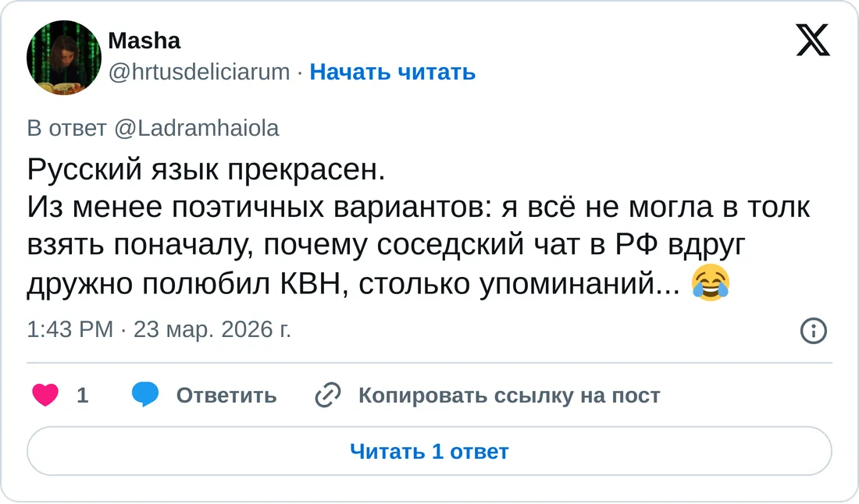
Task: Open Masha's profile avatar picture
Action: [x=63, y=59]
